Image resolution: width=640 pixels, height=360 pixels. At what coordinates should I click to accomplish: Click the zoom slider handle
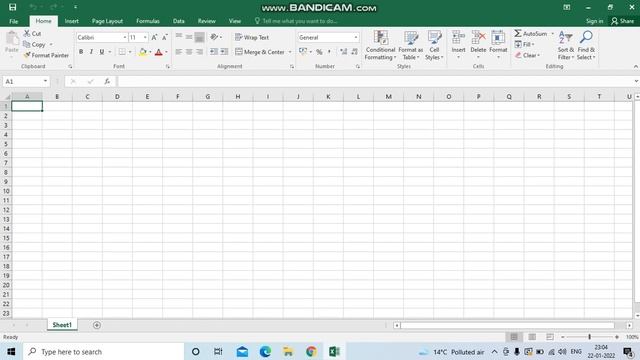(x=589, y=337)
